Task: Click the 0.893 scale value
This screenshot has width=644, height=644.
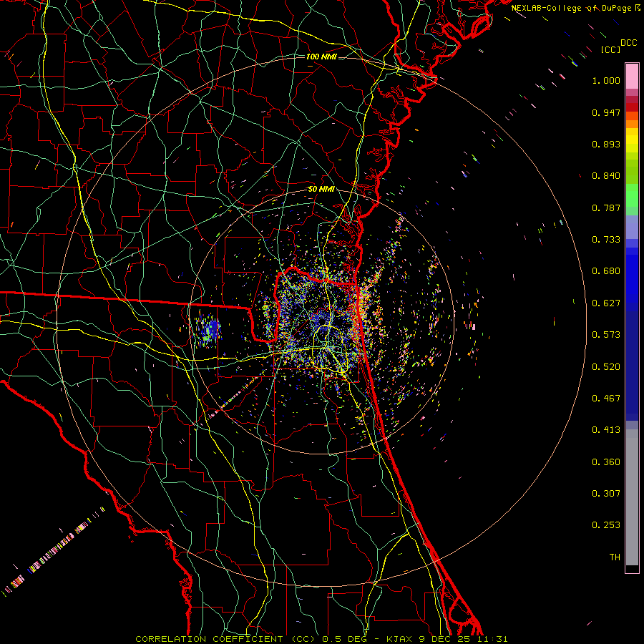Action: tap(606, 144)
